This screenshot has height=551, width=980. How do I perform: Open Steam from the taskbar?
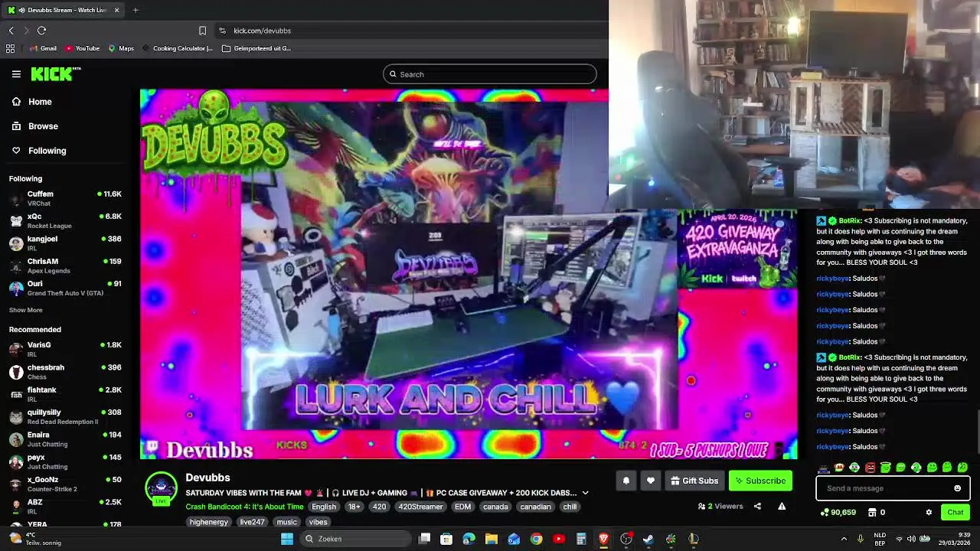(x=648, y=539)
